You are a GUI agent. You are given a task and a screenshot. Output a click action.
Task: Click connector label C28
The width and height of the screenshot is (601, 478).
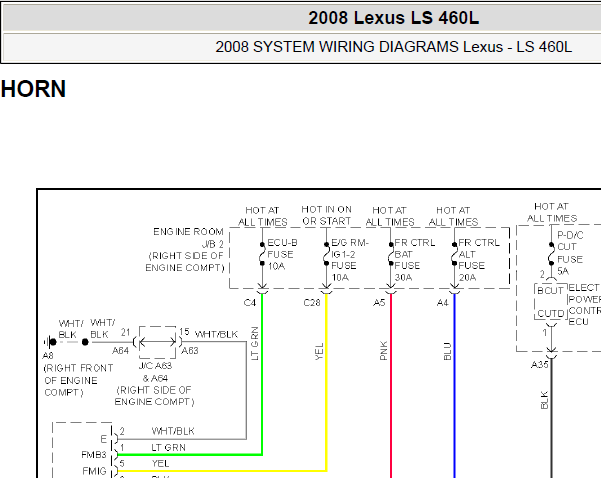click(x=312, y=303)
